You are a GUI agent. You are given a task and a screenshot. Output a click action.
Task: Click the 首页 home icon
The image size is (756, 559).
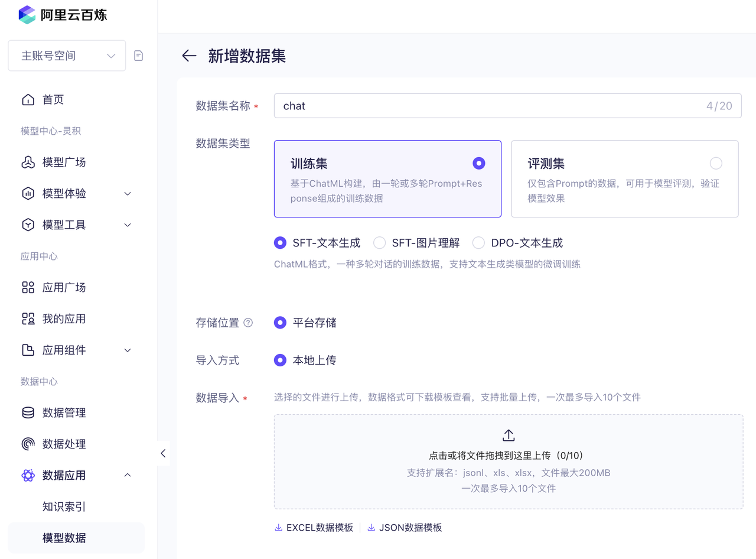pyautogui.click(x=28, y=99)
